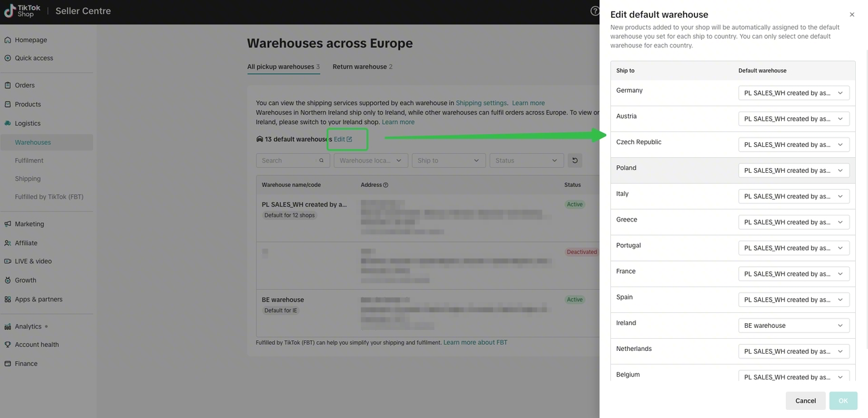The width and height of the screenshot is (868, 418).
Task: Switch to All pickup warehouses tab
Action: pos(283,67)
